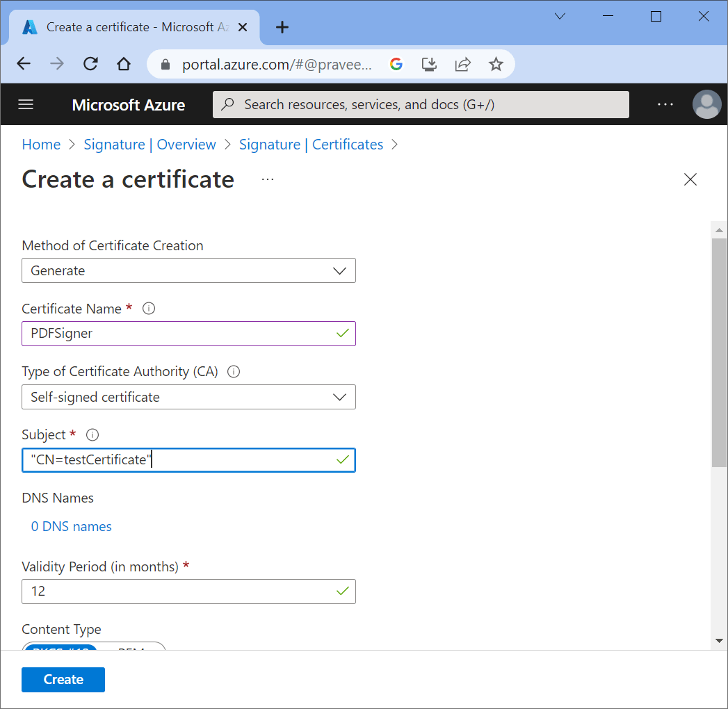The width and height of the screenshot is (728, 709).
Task: Click the Google icon in the address bar
Action: [396, 63]
